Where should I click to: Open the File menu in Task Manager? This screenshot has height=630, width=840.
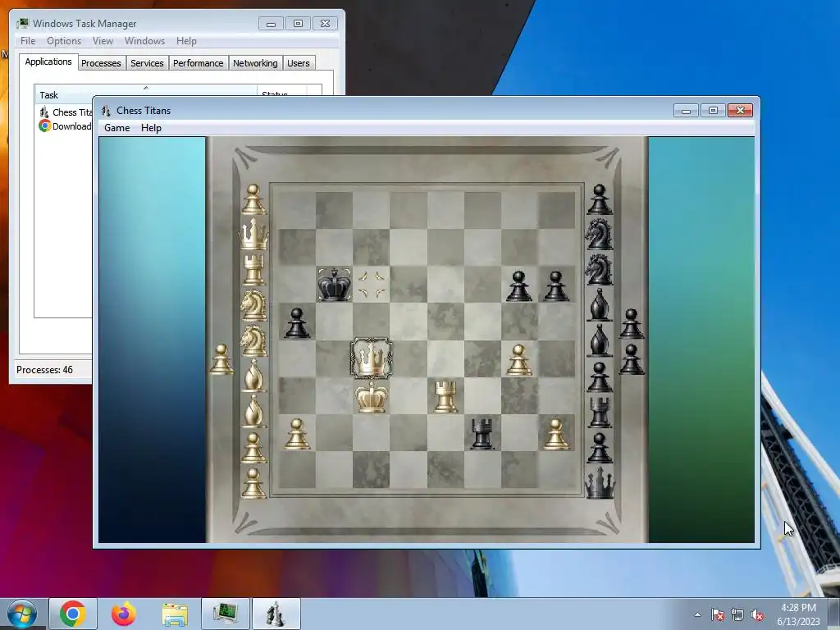[28, 41]
